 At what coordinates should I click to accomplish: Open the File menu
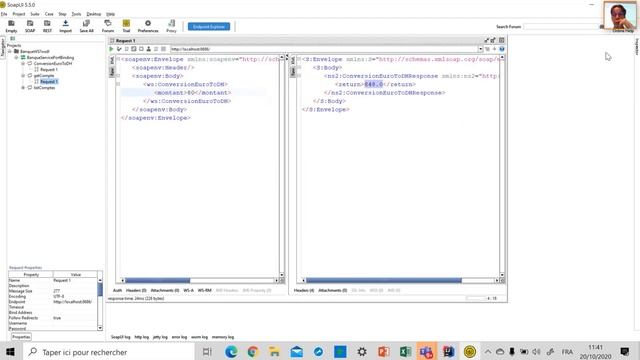point(4,14)
